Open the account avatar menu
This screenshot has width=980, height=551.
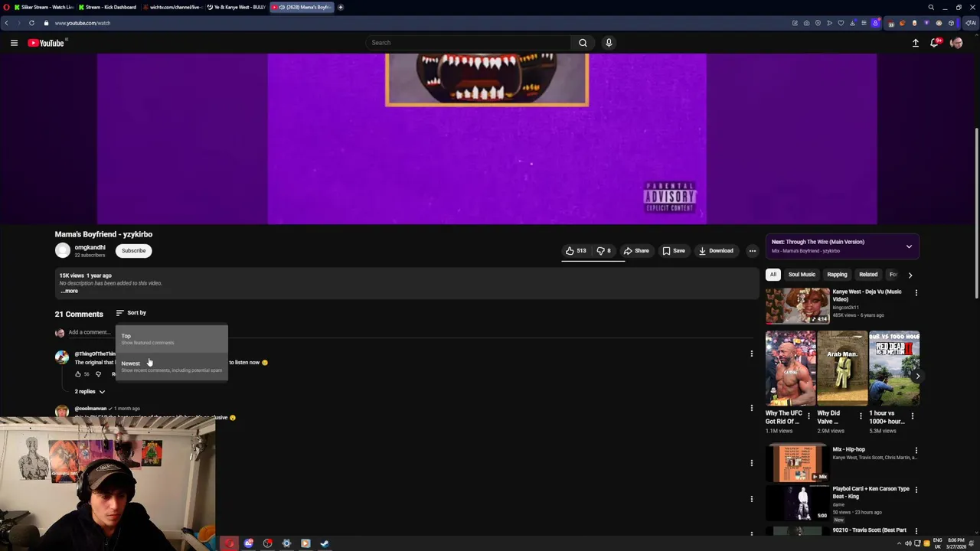click(956, 43)
